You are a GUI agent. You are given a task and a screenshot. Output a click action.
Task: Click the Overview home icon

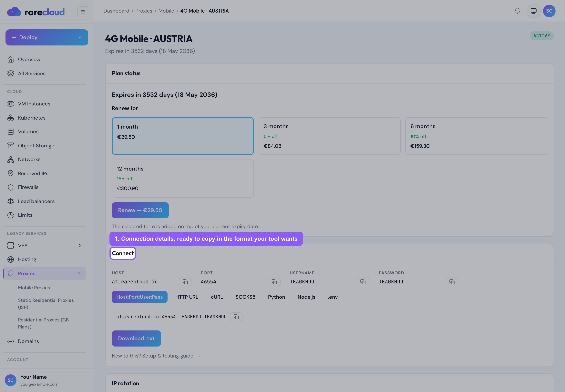(11, 59)
